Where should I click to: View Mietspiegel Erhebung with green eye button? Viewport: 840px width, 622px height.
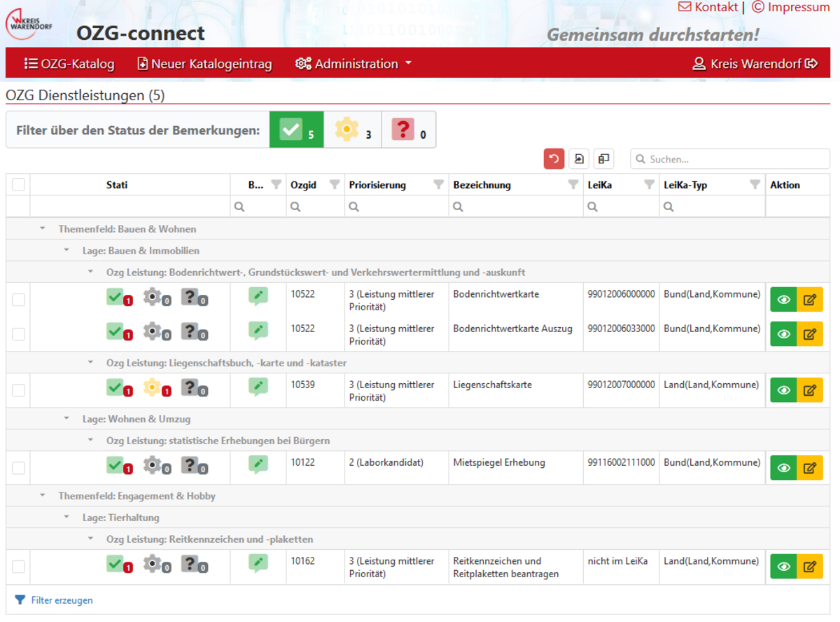(x=783, y=468)
